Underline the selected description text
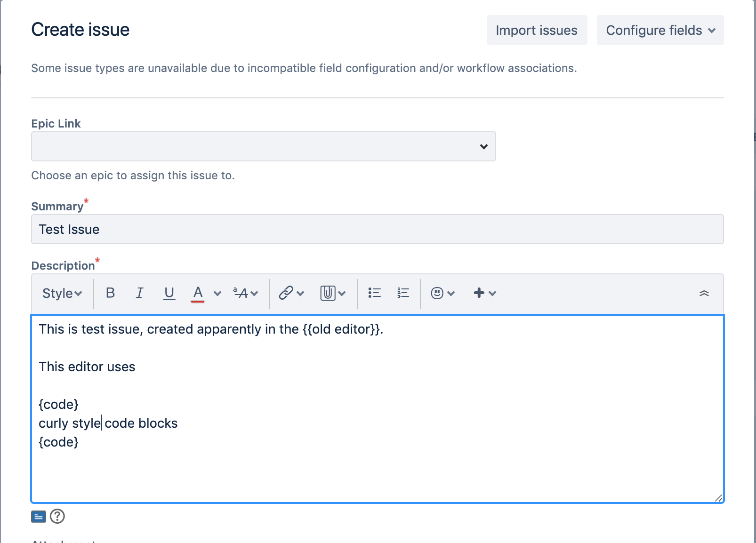The width and height of the screenshot is (756, 543). (169, 293)
